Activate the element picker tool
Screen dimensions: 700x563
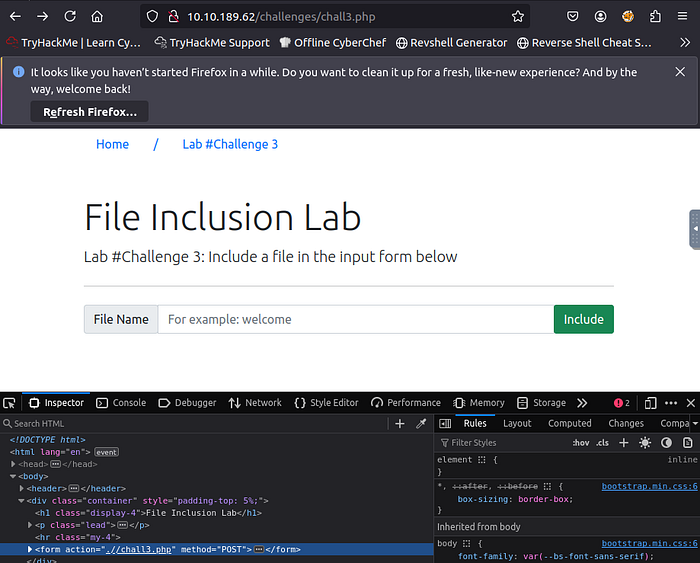[9, 403]
